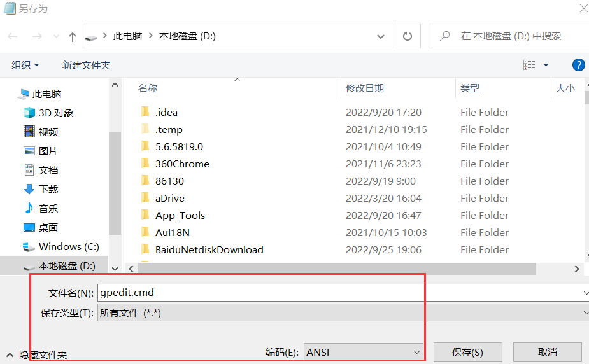Click the folder icon beside .idea
589x364 pixels.
(x=145, y=111)
